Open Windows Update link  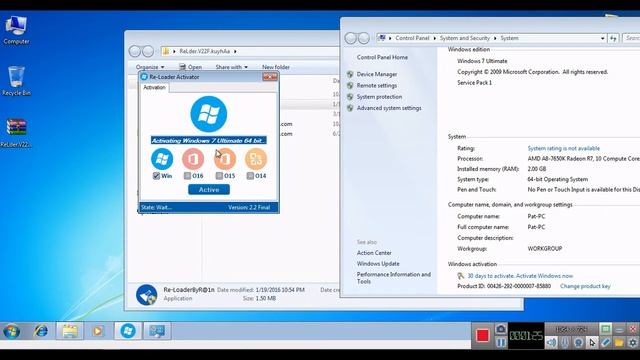[x=378, y=264]
